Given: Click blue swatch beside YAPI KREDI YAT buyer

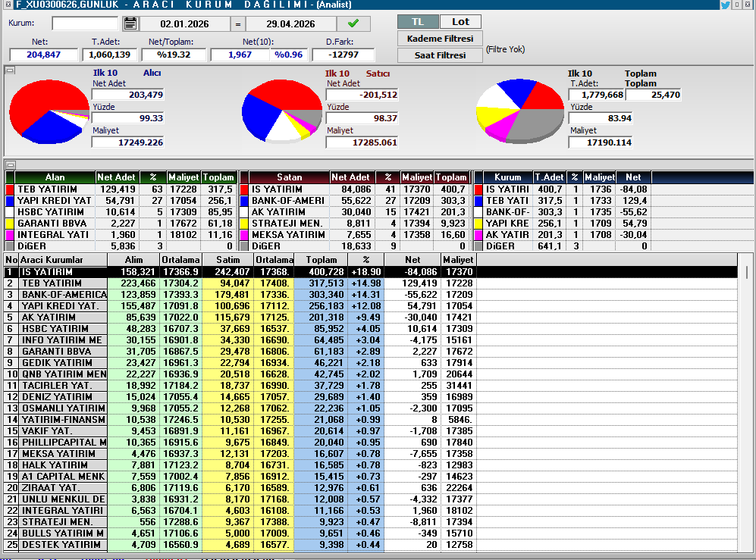Looking at the screenshot, I should point(10,201).
